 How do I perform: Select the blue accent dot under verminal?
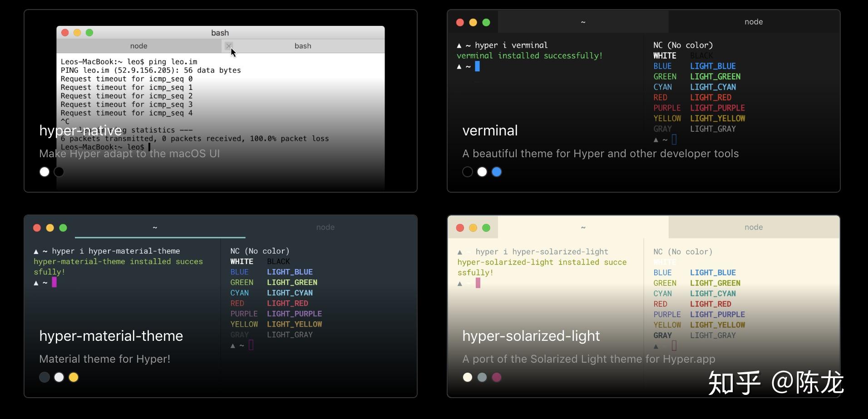496,172
